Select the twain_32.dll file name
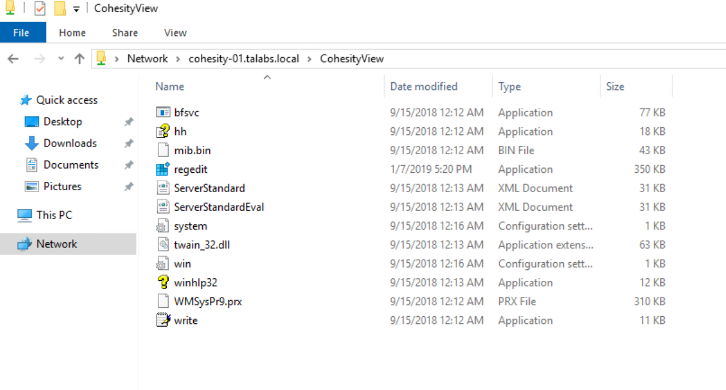This screenshot has height=390, width=726. (202, 245)
